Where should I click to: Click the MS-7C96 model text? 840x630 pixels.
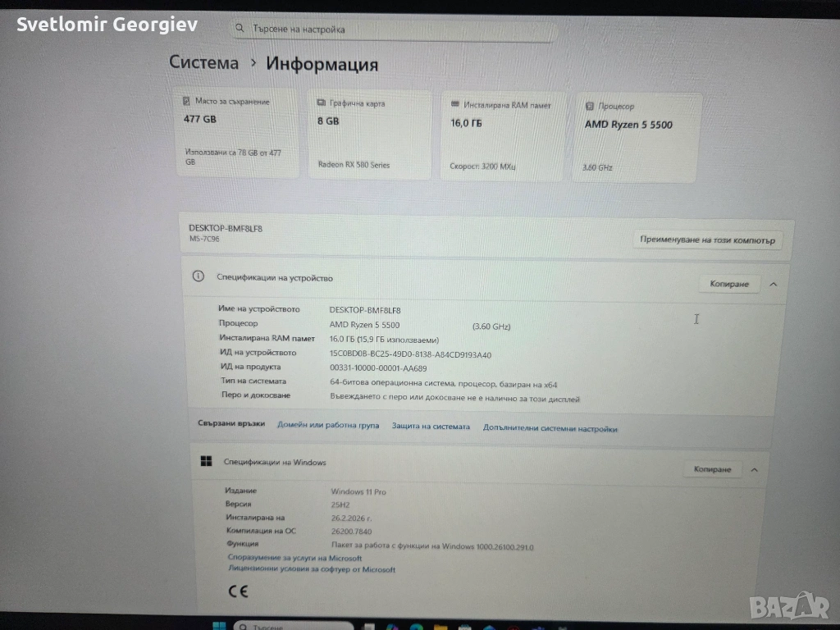click(204, 239)
